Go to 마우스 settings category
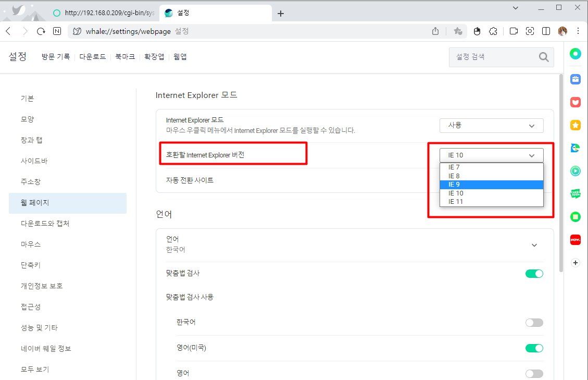 pos(68,244)
